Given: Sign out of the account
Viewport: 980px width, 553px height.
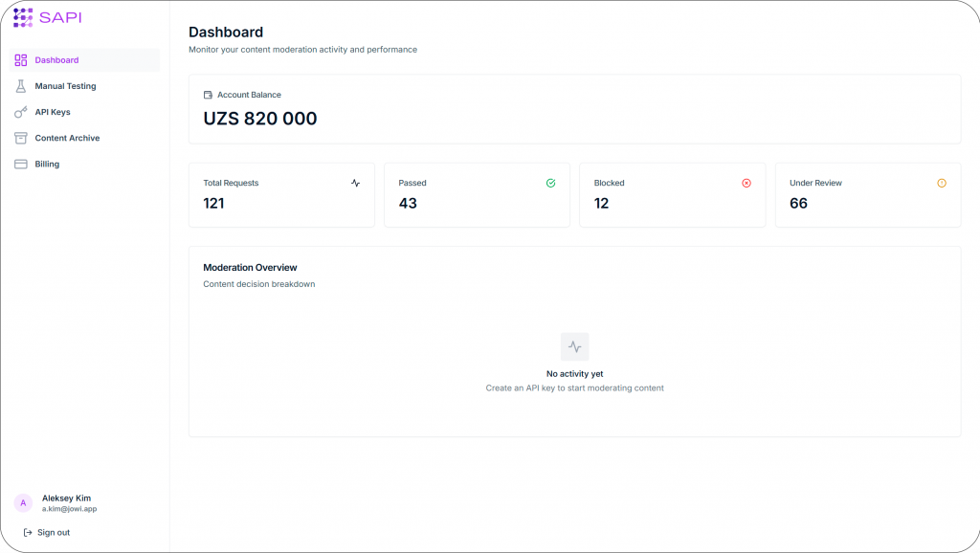Looking at the screenshot, I should pyautogui.click(x=53, y=532).
